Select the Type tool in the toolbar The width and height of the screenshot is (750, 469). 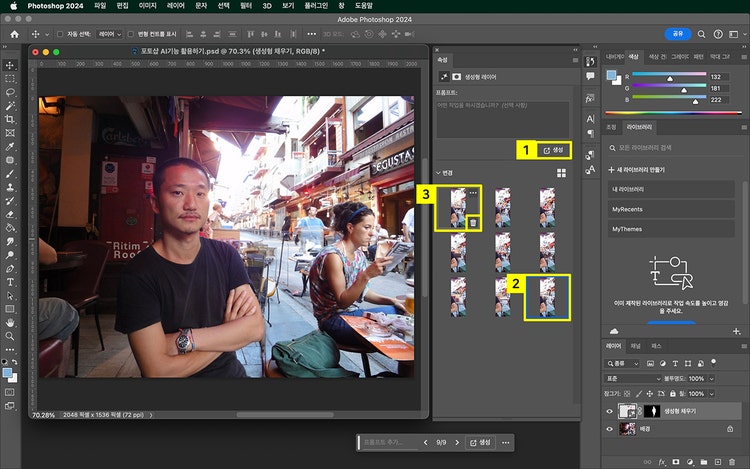(x=10, y=282)
